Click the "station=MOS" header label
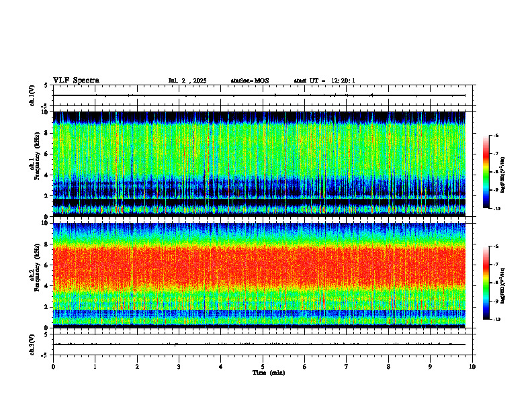Image resolution: width=532 pixels, height=411 pixels. [250, 81]
